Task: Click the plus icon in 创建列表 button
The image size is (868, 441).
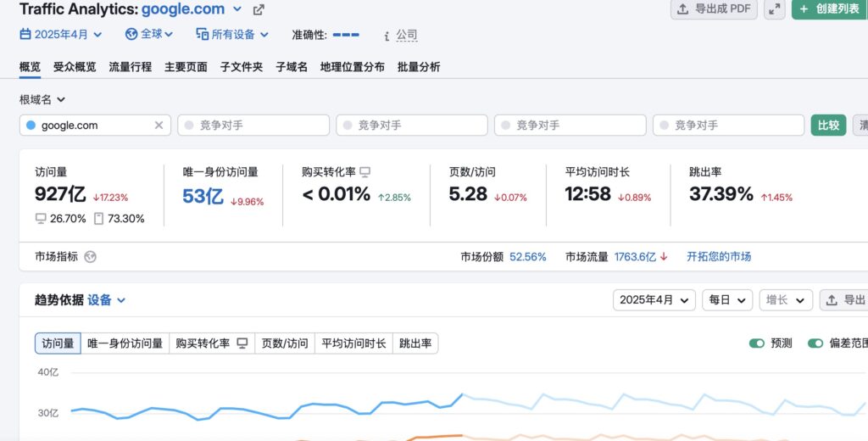Action: point(804,8)
